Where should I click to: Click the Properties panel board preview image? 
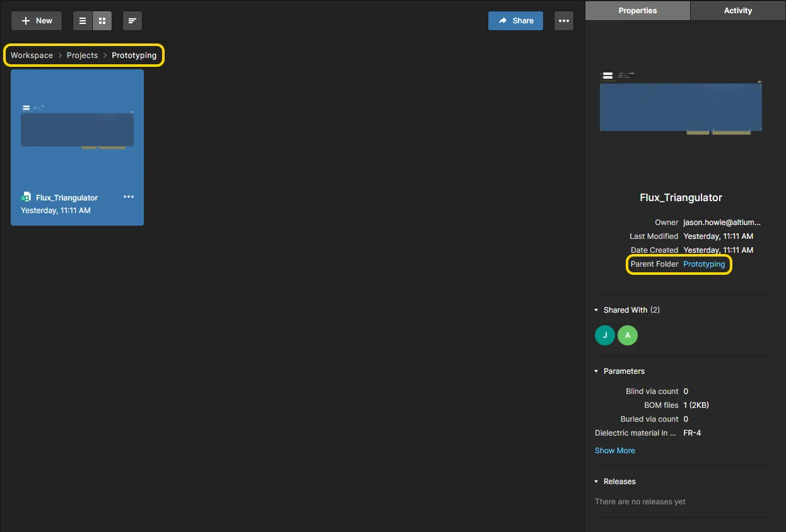point(681,103)
